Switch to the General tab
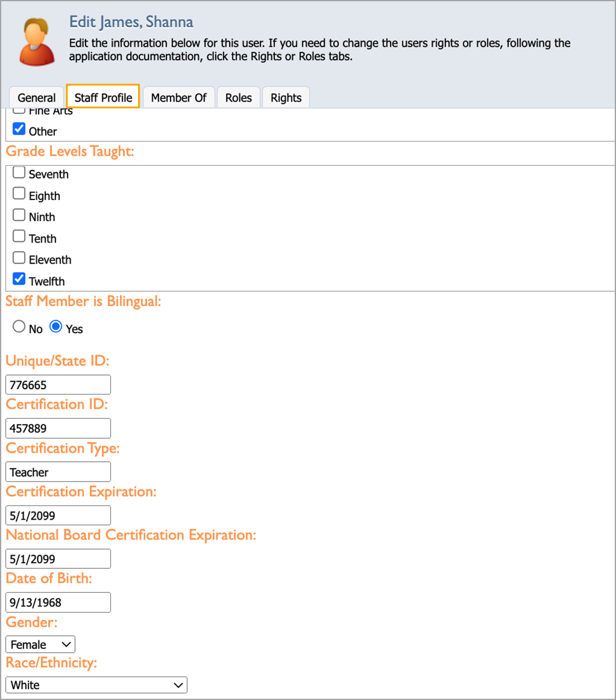The width and height of the screenshot is (616, 700). point(36,98)
